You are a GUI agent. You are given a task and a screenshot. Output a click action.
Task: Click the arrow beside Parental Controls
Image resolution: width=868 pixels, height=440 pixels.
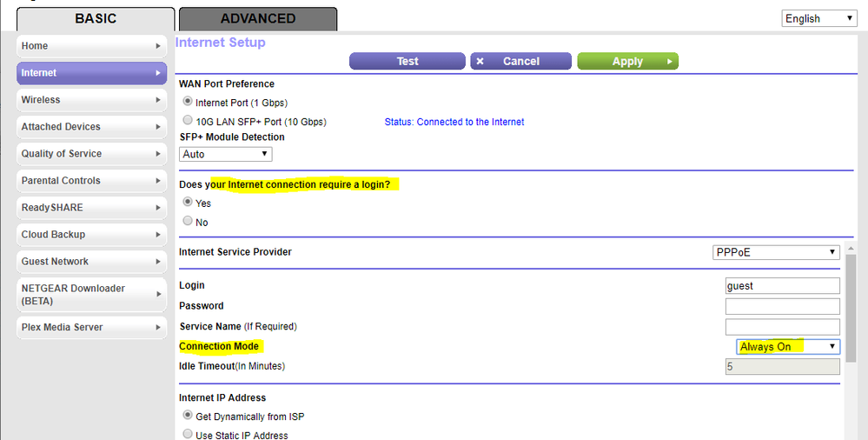(x=158, y=181)
